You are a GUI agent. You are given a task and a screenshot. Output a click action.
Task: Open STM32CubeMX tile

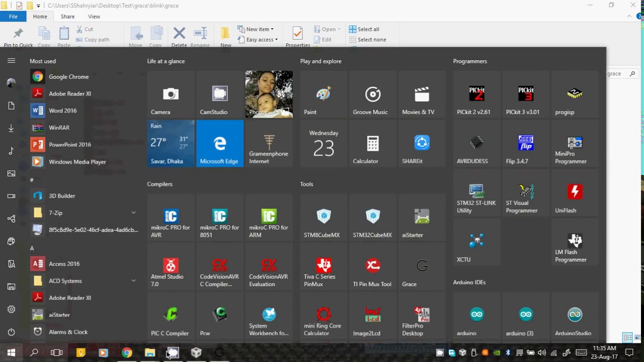(x=373, y=217)
